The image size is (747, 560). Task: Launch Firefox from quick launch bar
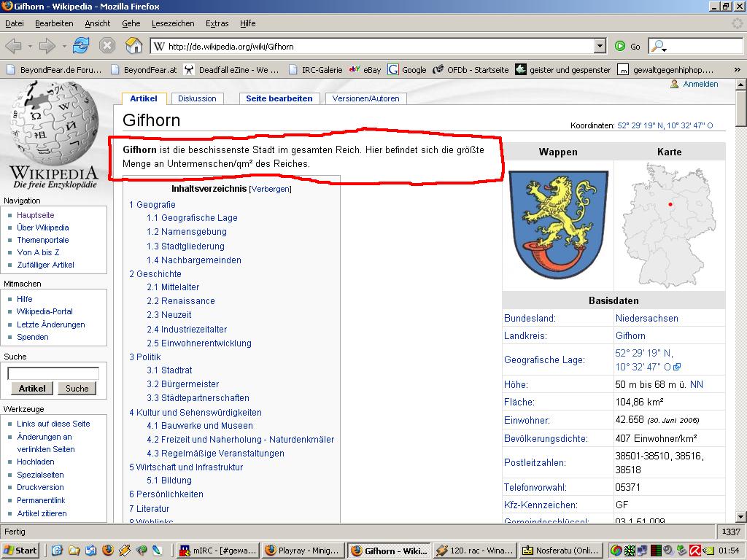(x=108, y=551)
